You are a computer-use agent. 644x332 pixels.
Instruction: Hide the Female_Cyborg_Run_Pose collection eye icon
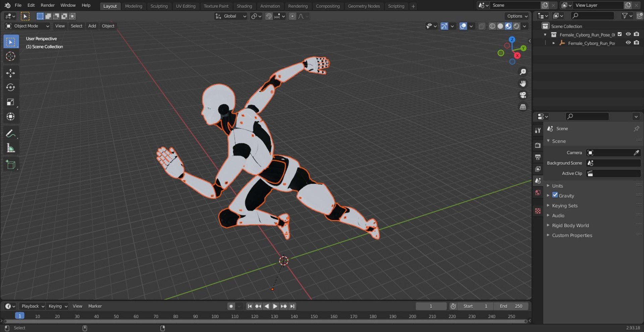[628, 34]
